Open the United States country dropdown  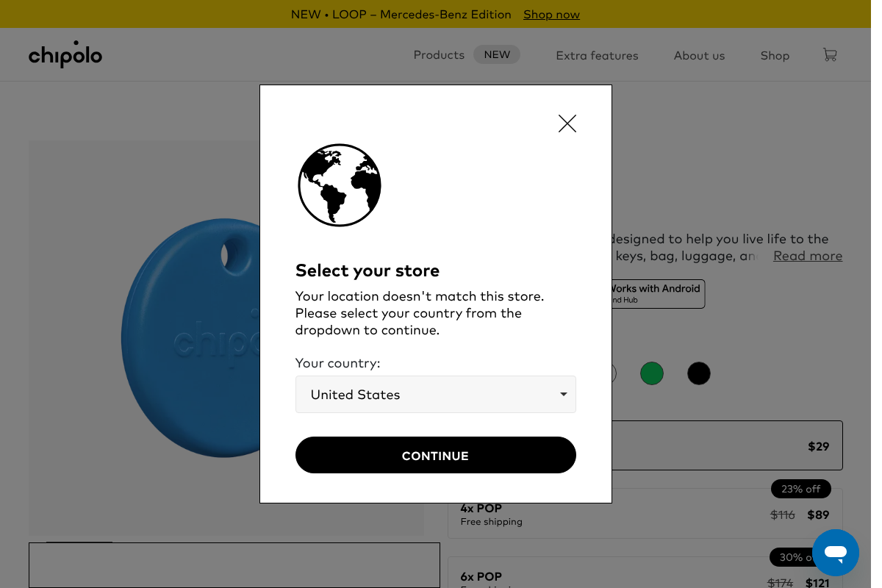(435, 395)
